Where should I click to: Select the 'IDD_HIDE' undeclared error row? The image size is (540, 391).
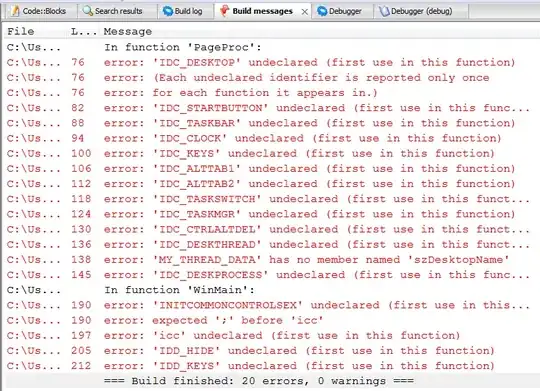270,350
